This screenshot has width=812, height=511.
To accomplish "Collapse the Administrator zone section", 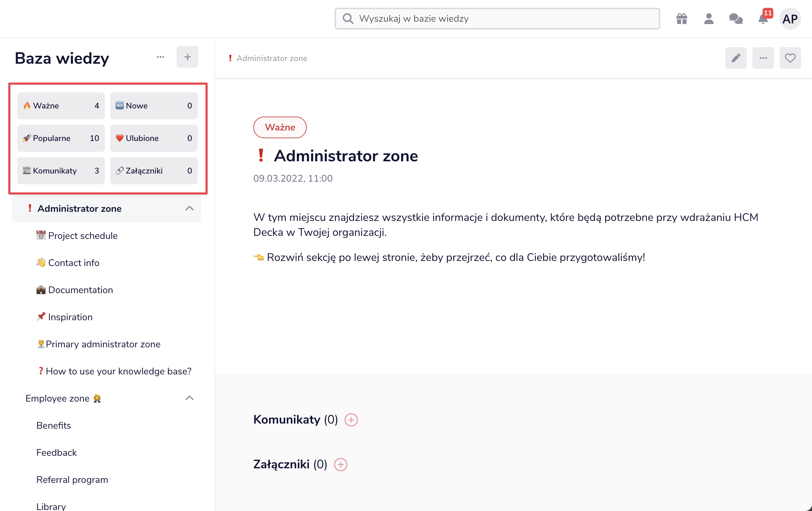I will pos(190,208).
